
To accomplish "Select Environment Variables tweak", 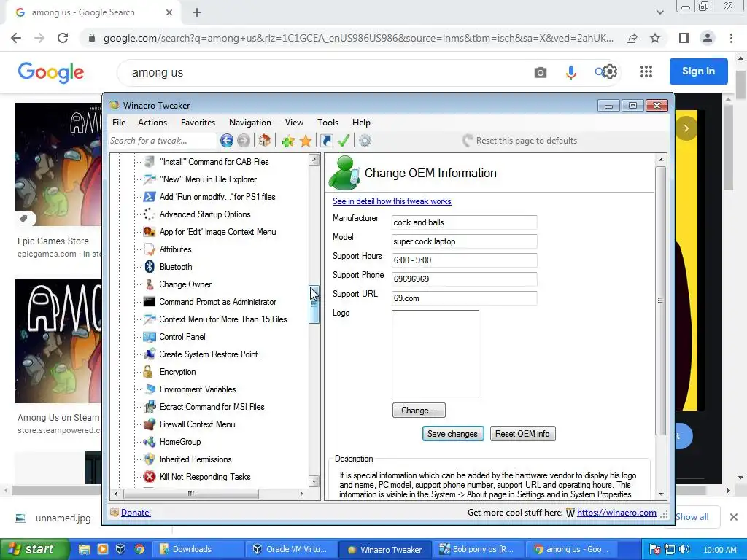I will point(198,389).
